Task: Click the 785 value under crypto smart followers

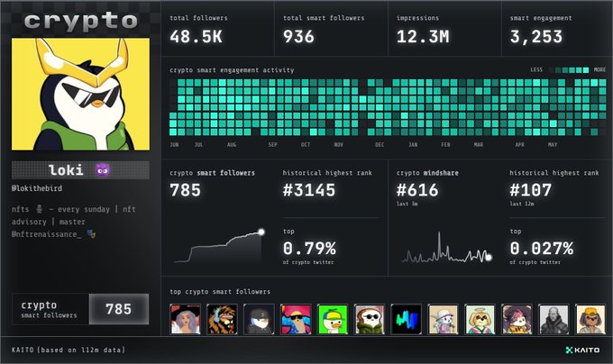Action: [185, 190]
